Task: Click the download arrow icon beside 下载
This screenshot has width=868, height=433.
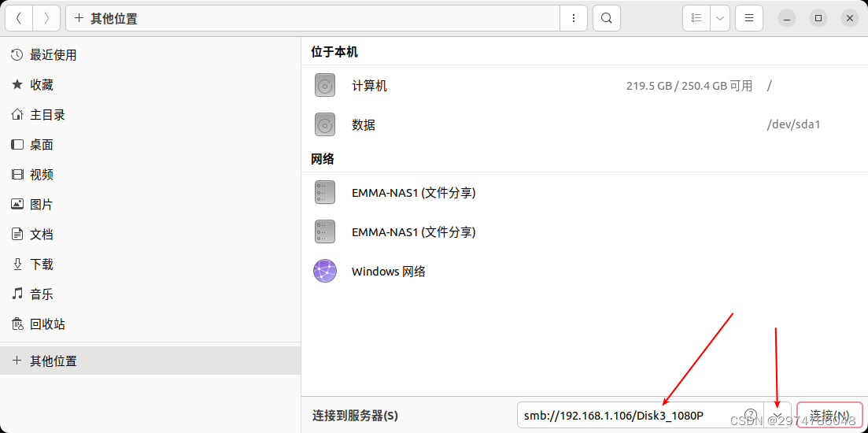Action: (17, 264)
